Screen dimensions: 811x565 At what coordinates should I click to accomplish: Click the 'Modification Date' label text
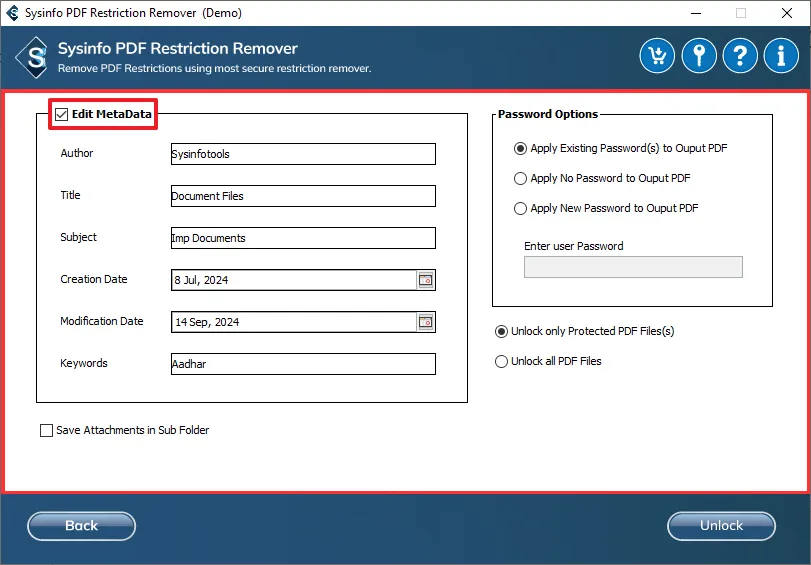[101, 321]
